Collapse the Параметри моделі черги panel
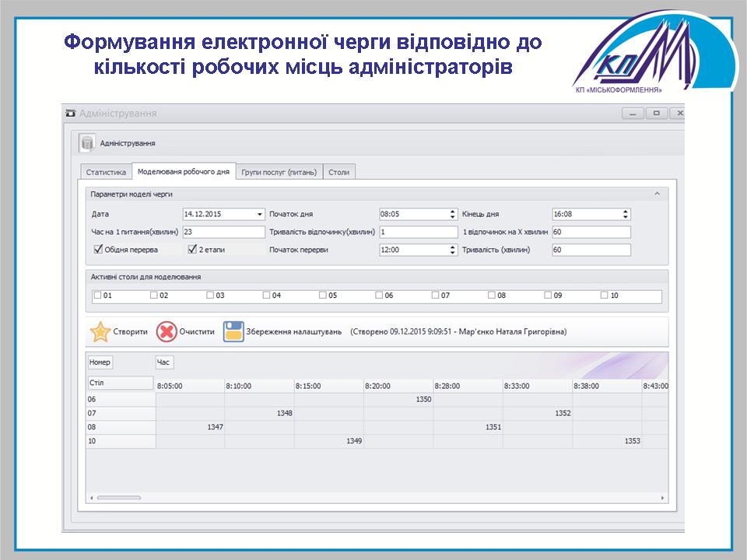This screenshot has width=747, height=560. pos(657,193)
